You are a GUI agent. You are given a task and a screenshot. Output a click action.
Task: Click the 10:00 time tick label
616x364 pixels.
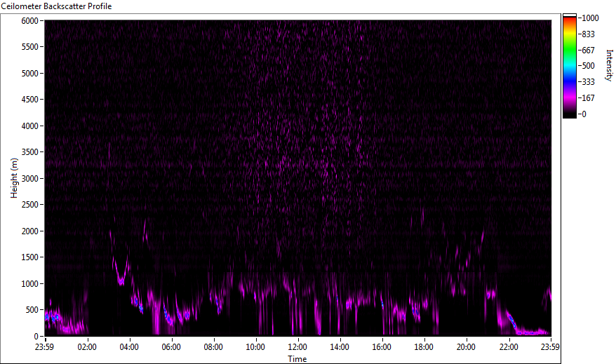(255, 347)
